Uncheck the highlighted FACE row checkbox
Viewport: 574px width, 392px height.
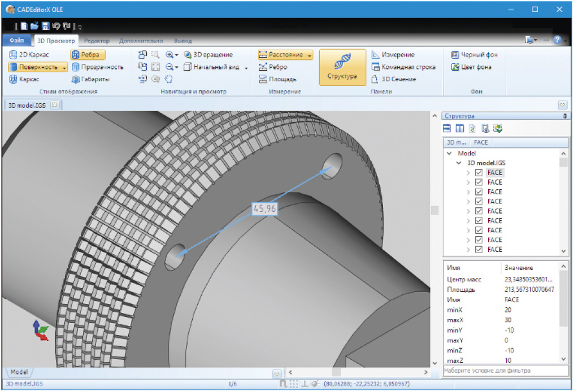[x=479, y=172]
